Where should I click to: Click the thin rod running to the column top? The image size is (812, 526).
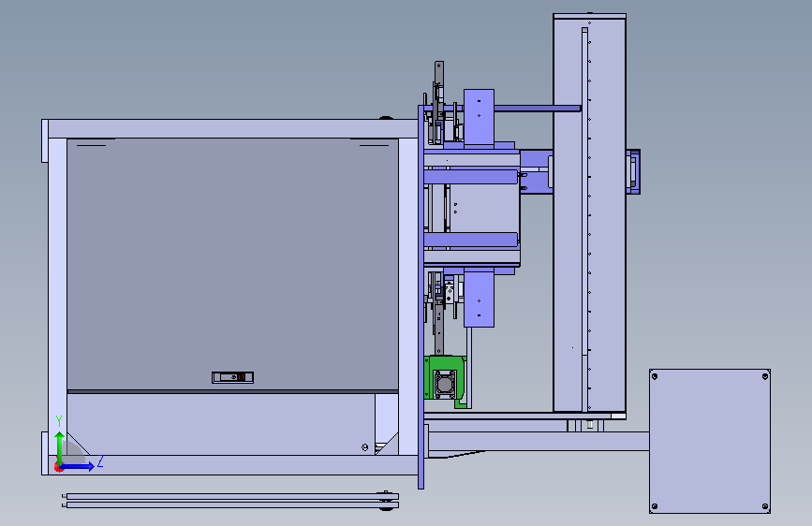click(537, 109)
